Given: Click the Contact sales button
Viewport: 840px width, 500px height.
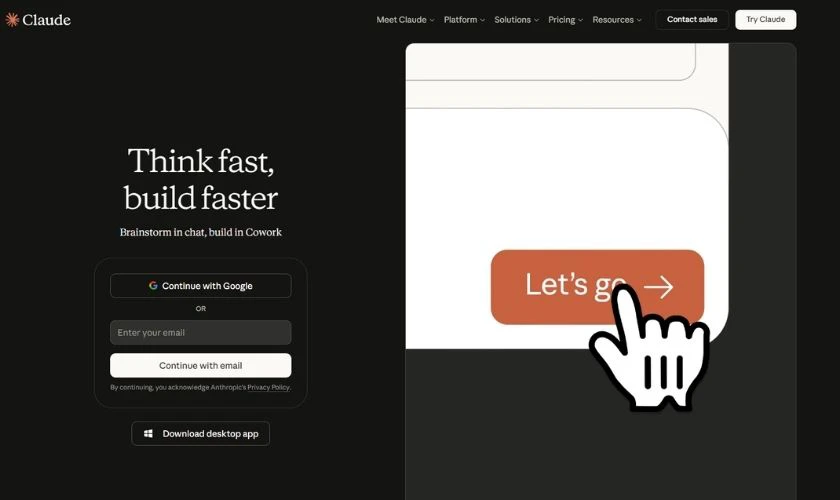Looking at the screenshot, I should click(x=692, y=19).
